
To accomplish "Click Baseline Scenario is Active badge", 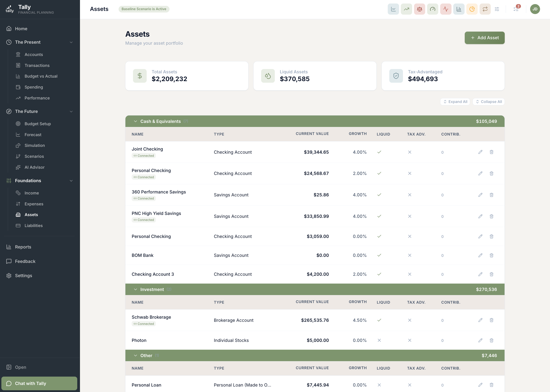I will 144,9.
